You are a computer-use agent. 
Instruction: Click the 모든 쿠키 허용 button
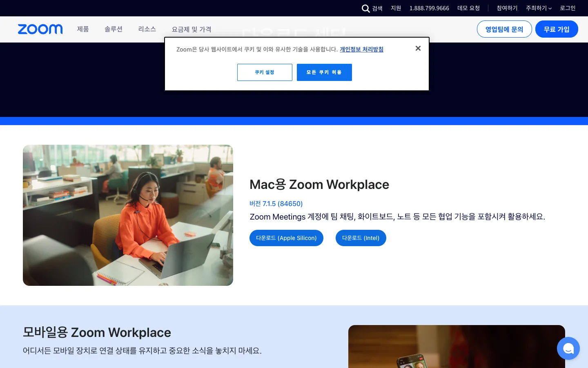324,72
